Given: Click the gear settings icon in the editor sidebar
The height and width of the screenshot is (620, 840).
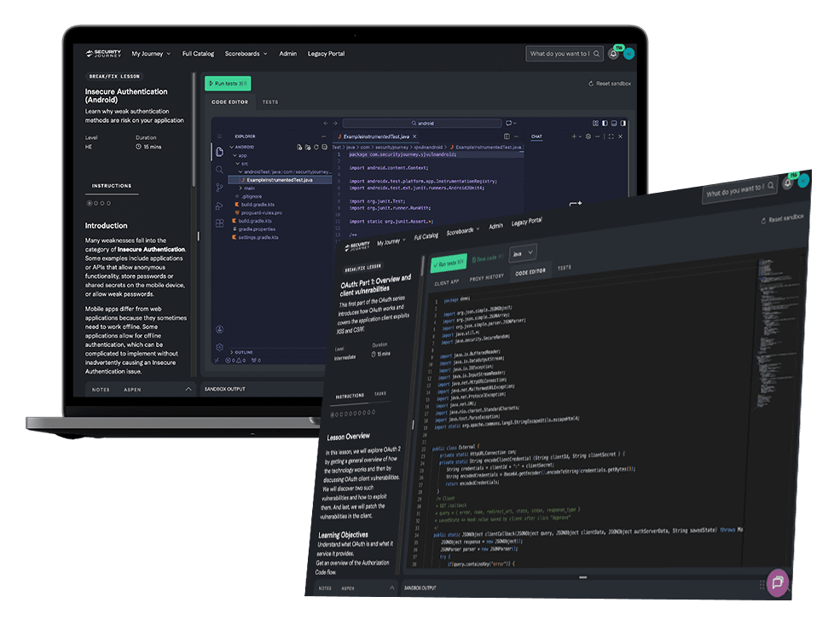Looking at the screenshot, I should tap(219, 348).
